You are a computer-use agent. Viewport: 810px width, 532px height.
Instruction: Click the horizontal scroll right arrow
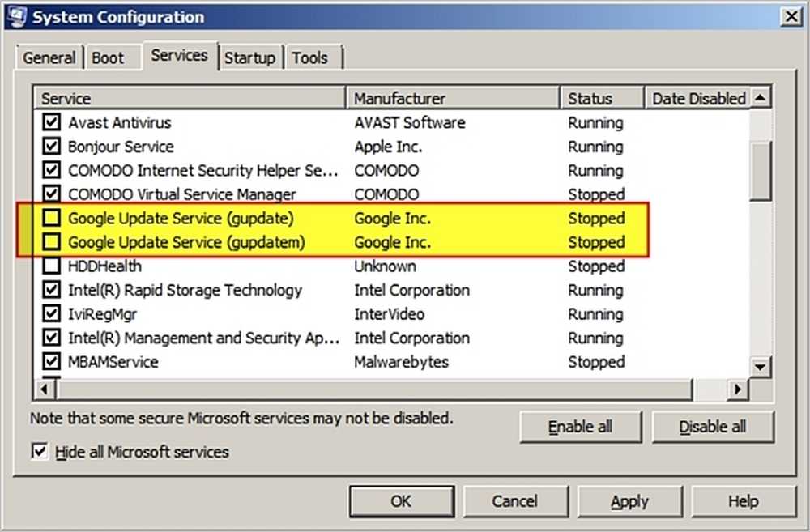pyautogui.click(x=738, y=389)
